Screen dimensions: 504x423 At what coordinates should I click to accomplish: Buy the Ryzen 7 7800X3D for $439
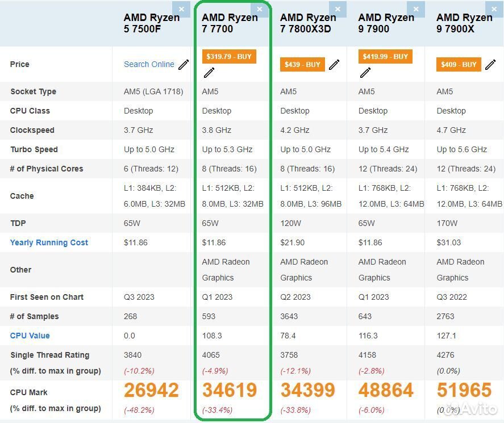pos(302,65)
